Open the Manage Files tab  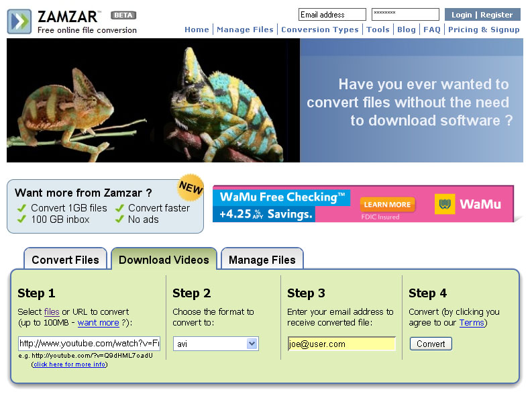click(x=262, y=260)
